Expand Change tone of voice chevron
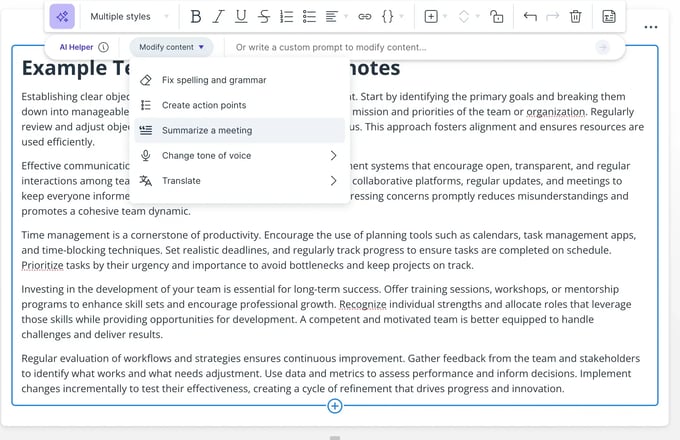This screenshot has width=680, height=440. (333, 155)
